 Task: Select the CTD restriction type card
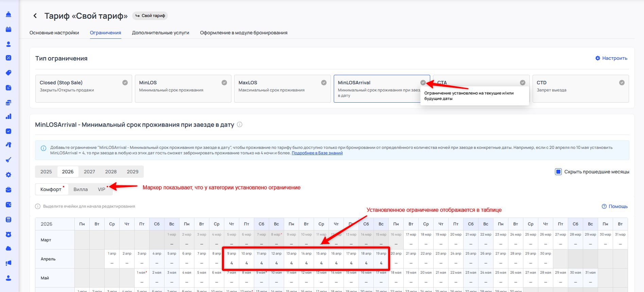(x=580, y=89)
